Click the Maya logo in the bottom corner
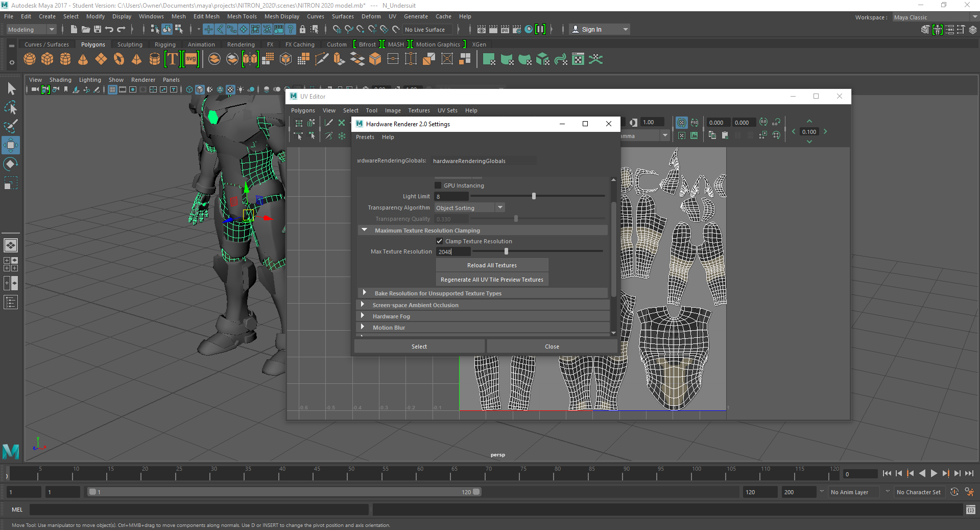Screen dimensions: 980x530 [11, 451]
